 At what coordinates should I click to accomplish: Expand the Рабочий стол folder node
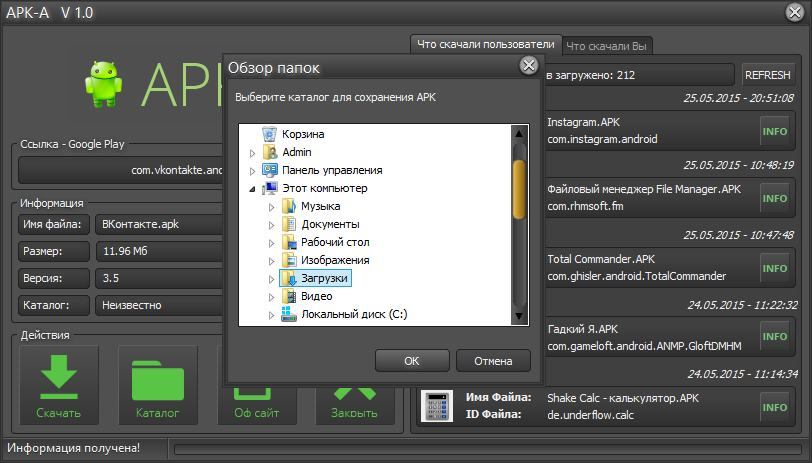[x=271, y=243]
